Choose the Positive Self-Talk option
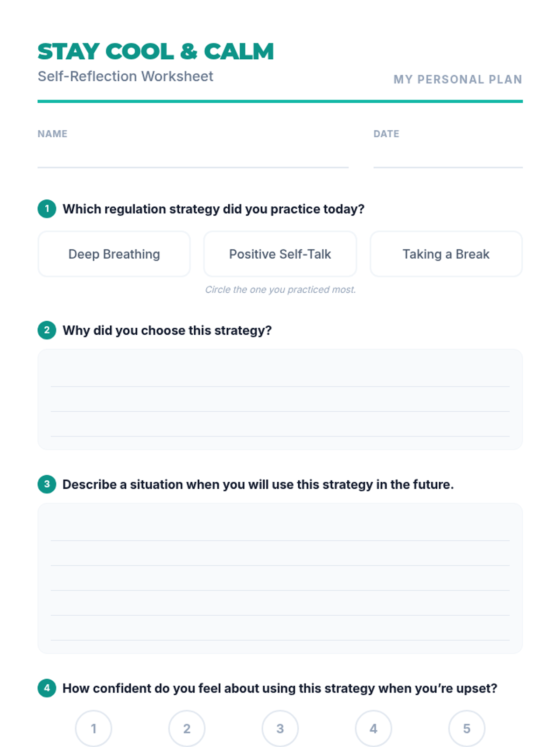The height and width of the screenshot is (747, 560). click(280, 254)
